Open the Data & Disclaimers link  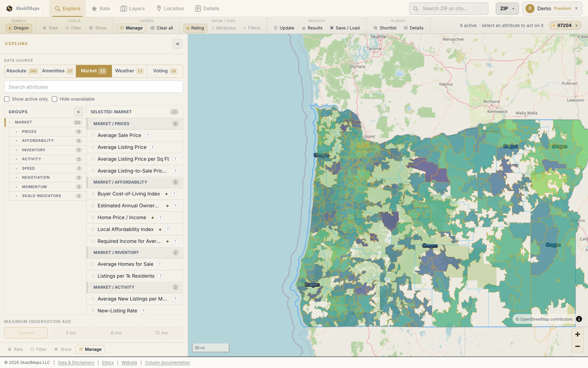tap(76, 362)
